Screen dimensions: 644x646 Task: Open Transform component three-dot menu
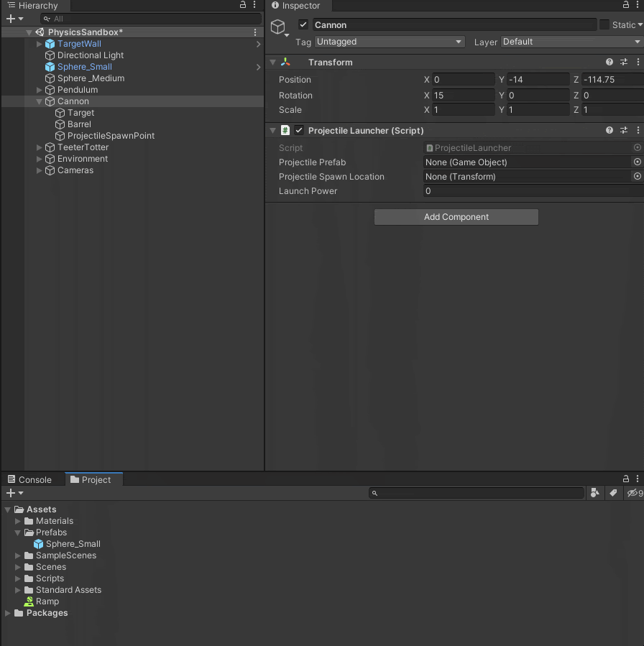pyautogui.click(x=638, y=63)
